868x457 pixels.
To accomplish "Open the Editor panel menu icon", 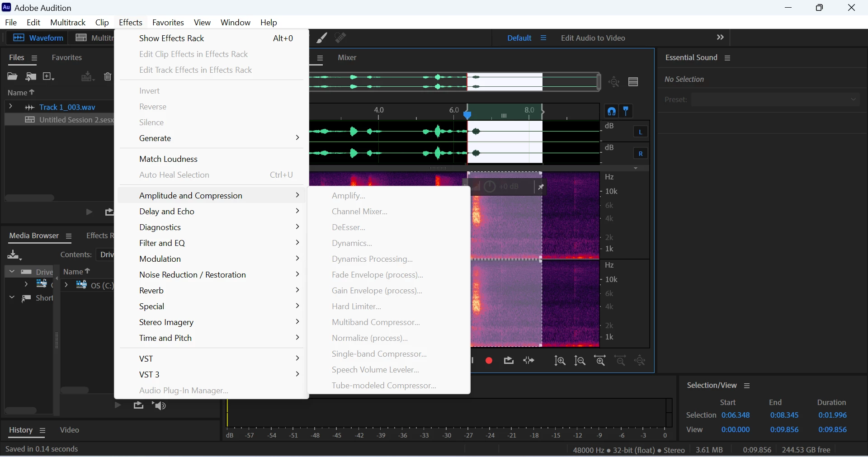I will click(320, 58).
